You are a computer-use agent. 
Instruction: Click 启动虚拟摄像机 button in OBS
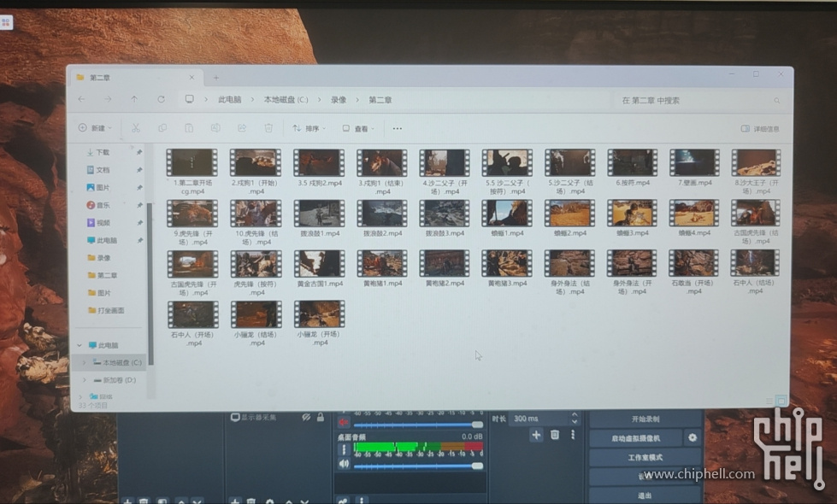pos(636,438)
